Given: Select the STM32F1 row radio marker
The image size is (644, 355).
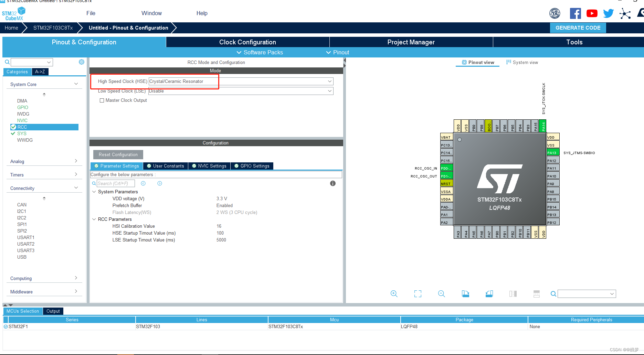Looking at the screenshot, I should pyautogui.click(x=6, y=327).
